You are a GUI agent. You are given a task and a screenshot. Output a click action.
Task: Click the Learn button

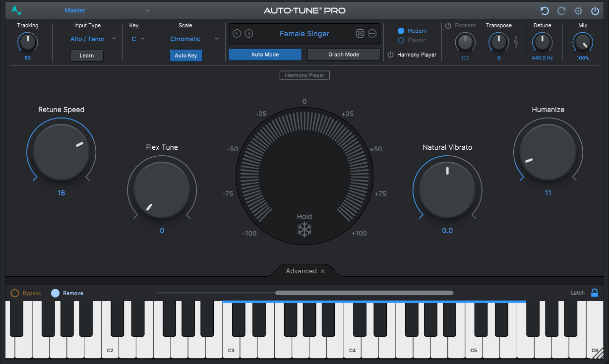point(87,56)
